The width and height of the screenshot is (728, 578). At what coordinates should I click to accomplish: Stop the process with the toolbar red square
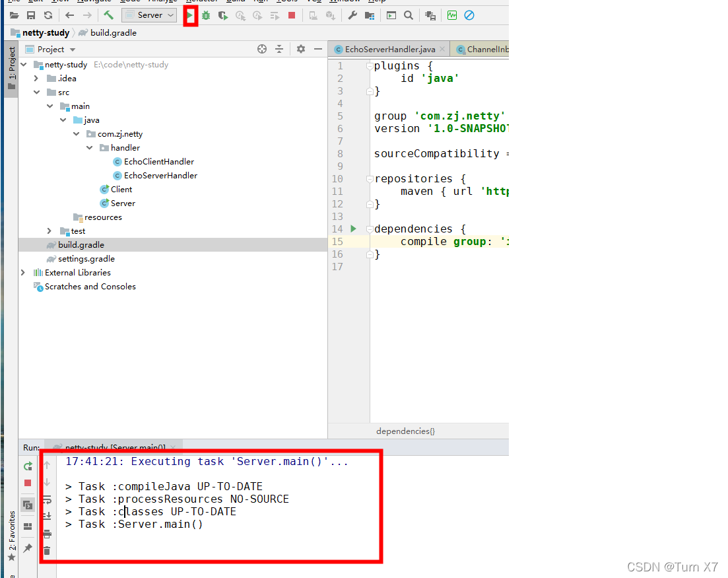[292, 15]
